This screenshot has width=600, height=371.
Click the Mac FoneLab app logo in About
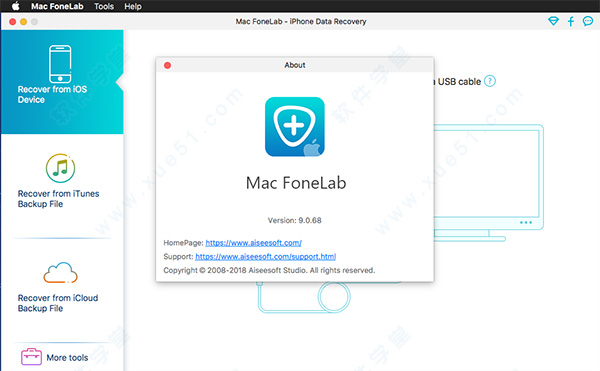[x=295, y=127]
